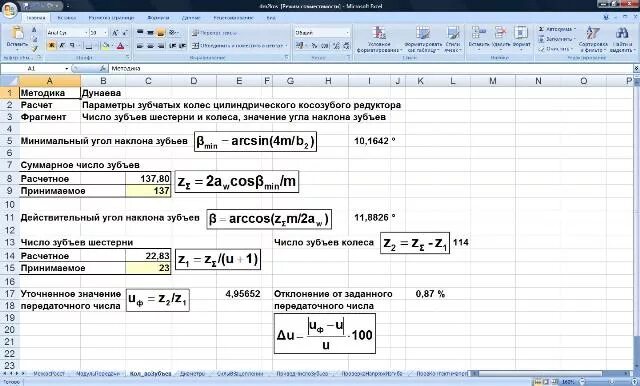The height and width of the screenshot is (386, 640).
Task: Apply the red font color
Action: click(120, 46)
